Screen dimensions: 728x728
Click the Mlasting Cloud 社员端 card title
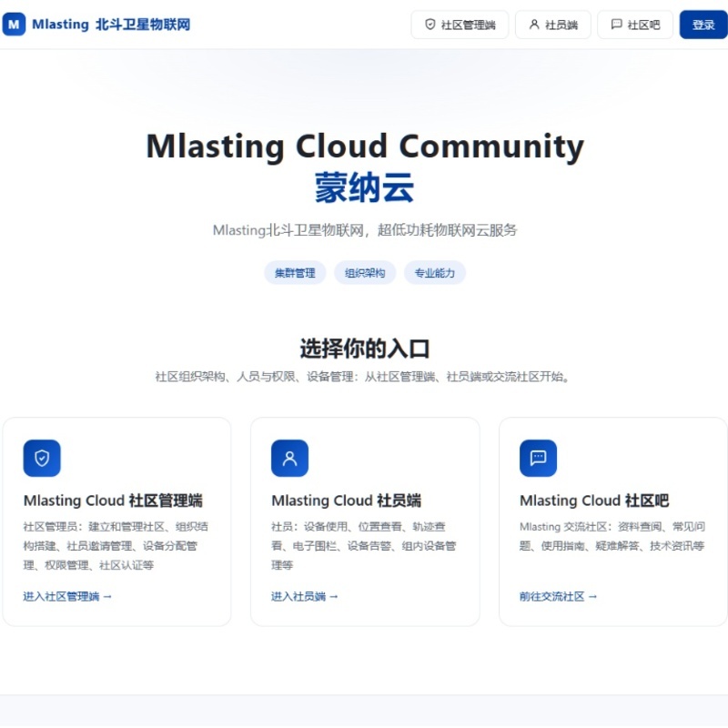347,500
